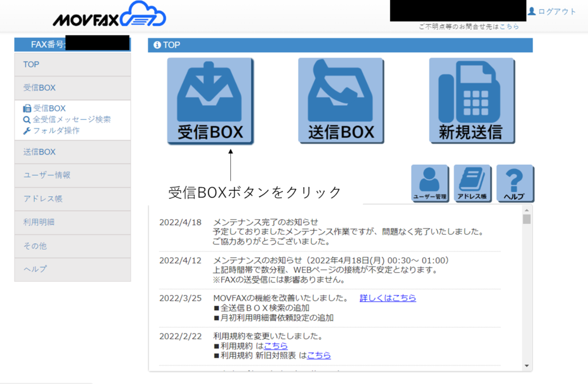Click メンテナンス完了のお知らせ headline

(265, 222)
